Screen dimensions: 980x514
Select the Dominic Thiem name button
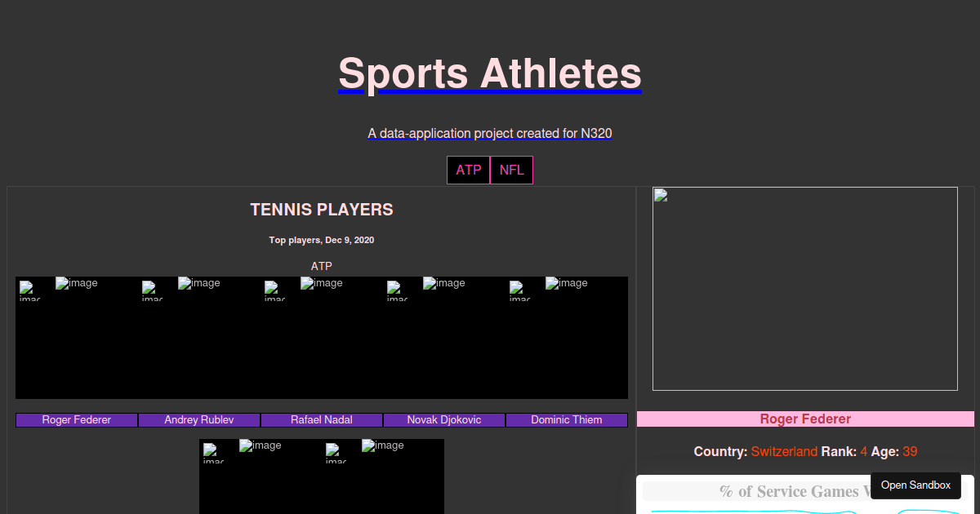tap(567, 420)
